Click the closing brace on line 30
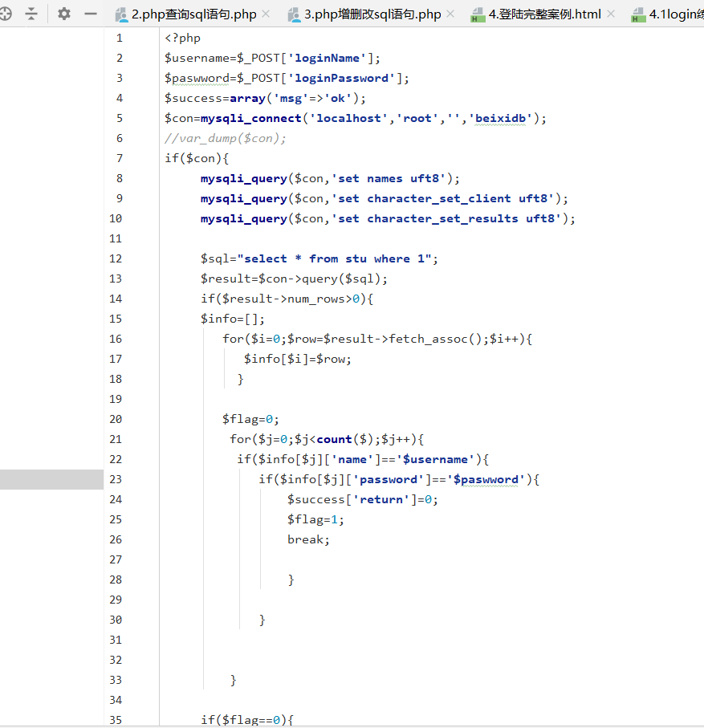The image size is (704, 728). (262, 620)
